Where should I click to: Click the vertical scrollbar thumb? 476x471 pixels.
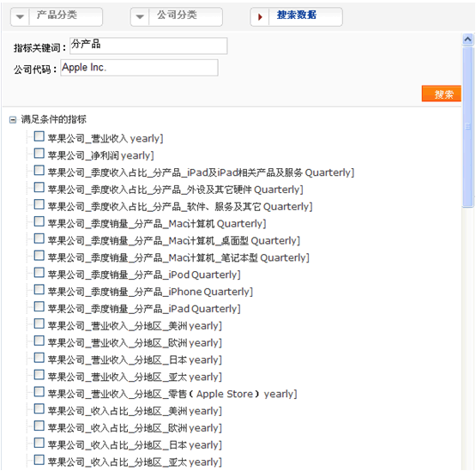pyautogui.click(x=467, y=127)
